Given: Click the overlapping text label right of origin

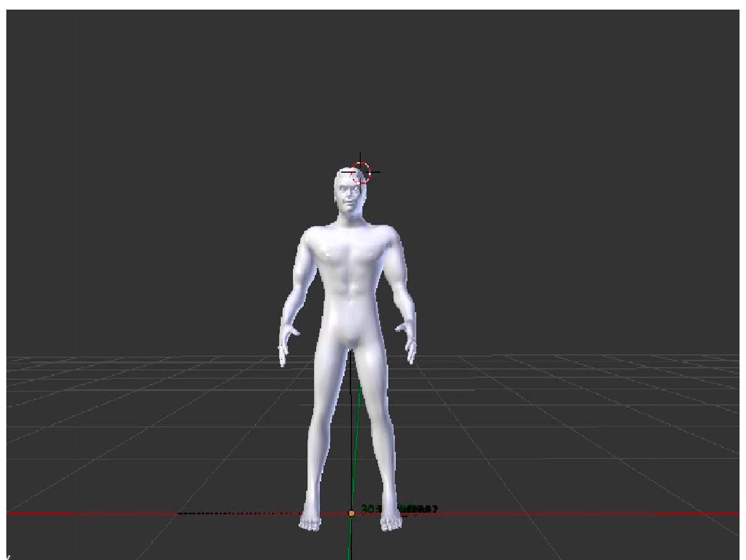Looking at the screenshot, I should click(x=400, y=509).
